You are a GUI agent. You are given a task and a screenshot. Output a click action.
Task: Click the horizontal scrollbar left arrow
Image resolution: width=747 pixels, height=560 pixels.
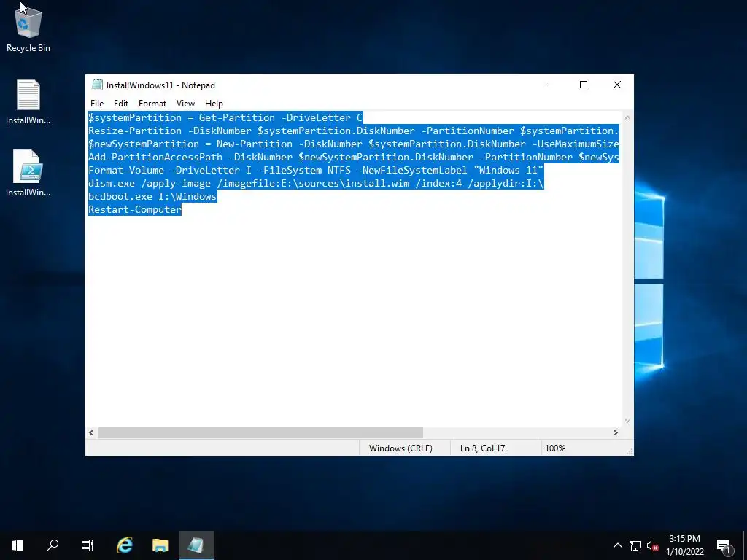pyautogui.click(x=91, y=433)
